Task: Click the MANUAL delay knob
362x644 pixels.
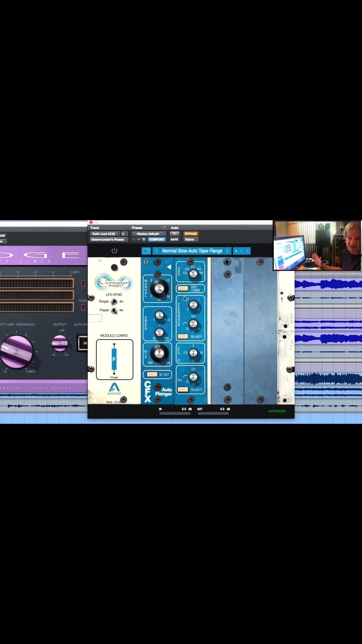Action: click(x=159, y=288)
